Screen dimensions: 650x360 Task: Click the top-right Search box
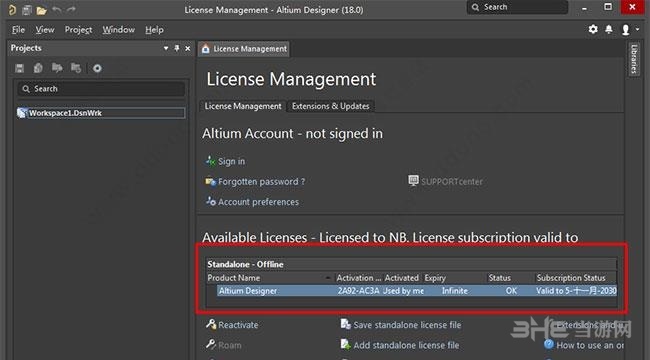point(517,7)
